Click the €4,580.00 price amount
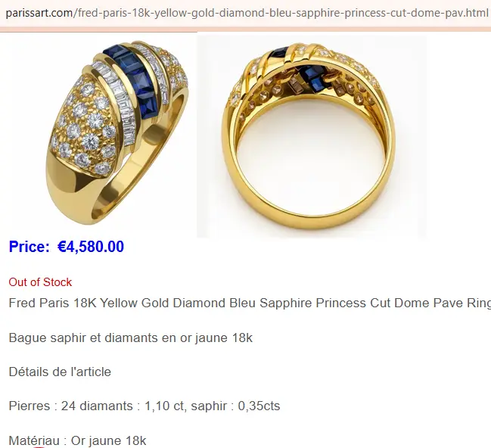Image resolution: width=491 pixels, height=448 pixels. pyautogui.click(x=91, y=247)
